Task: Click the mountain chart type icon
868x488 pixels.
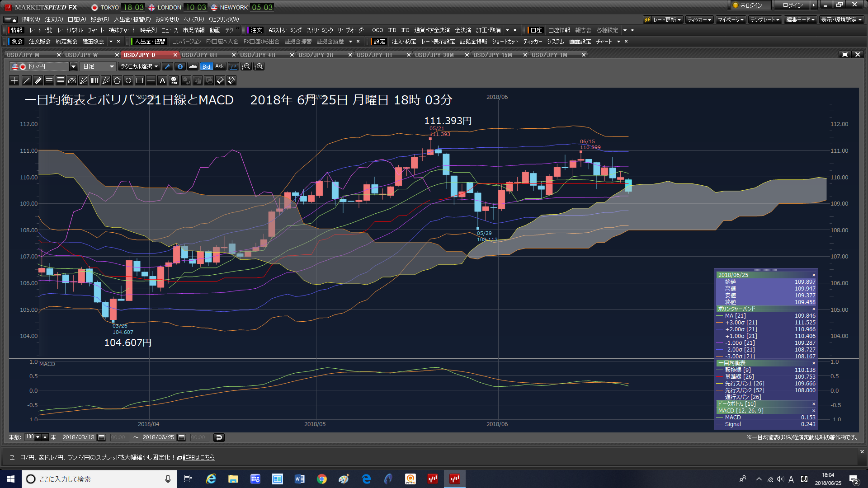Action: pyautogui.click(x=193, y=66)
